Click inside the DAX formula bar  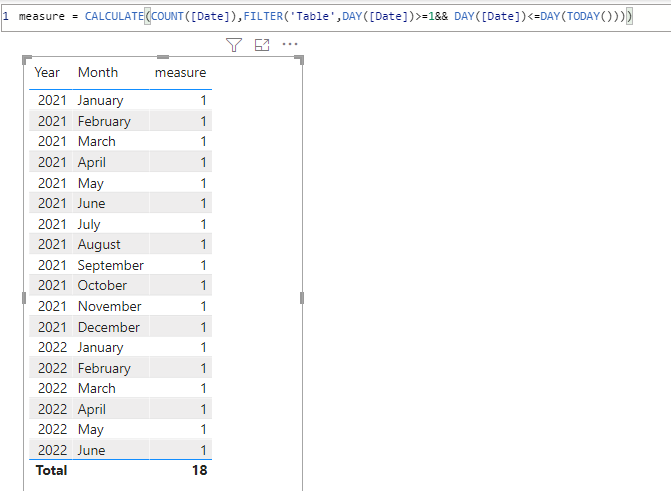click(336, 17)
